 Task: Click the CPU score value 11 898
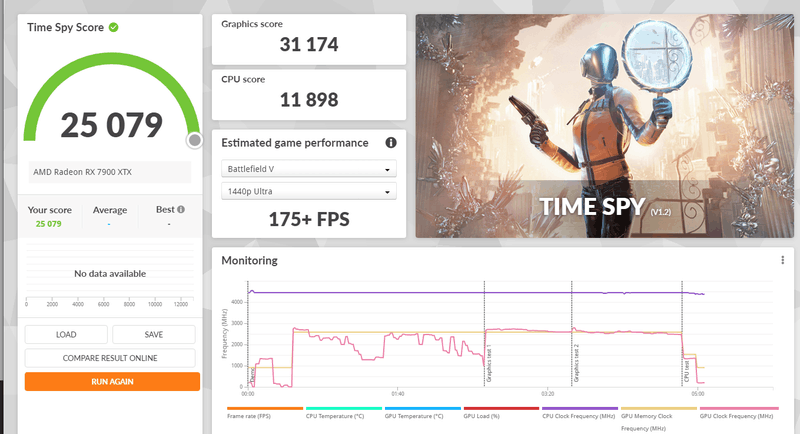click(309, 99)
